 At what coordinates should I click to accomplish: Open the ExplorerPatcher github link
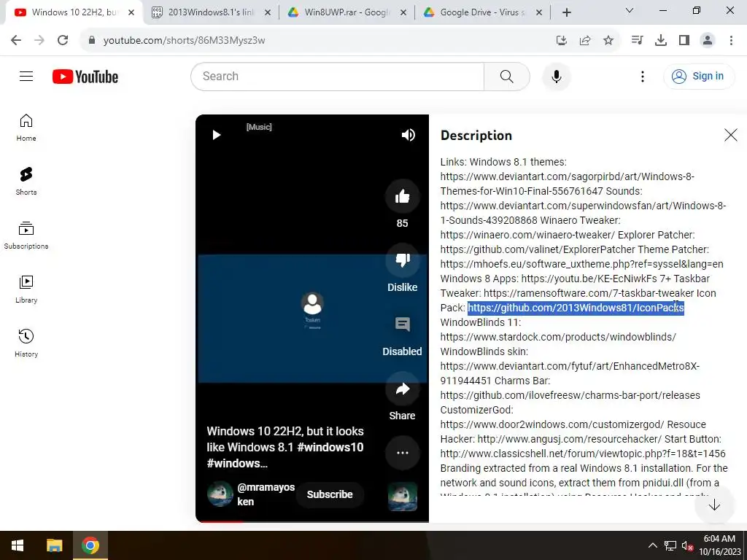tap(538, 249)
